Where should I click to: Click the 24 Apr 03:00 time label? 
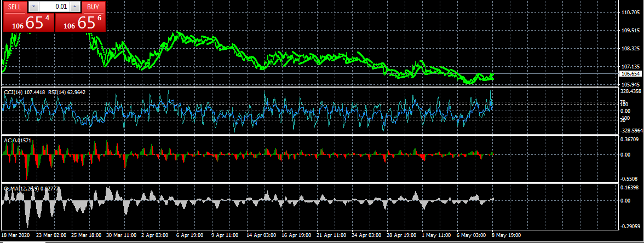(x=366, y=235)
